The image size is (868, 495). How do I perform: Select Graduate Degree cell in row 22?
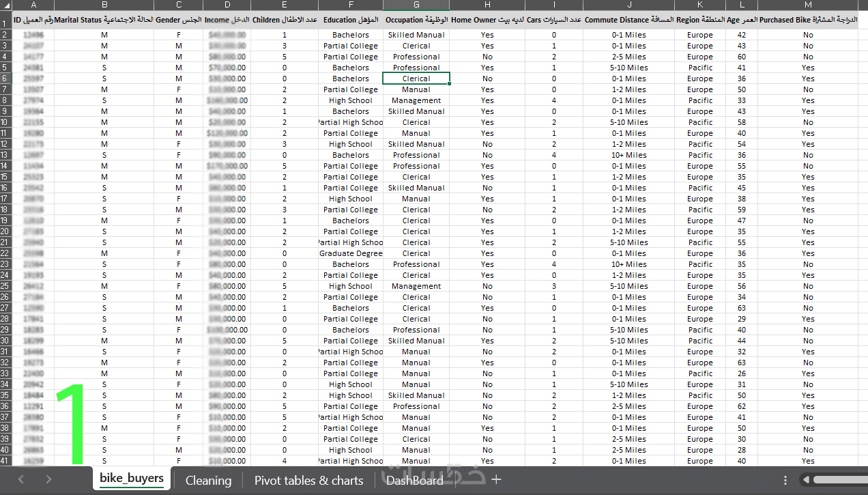[351, 253]
